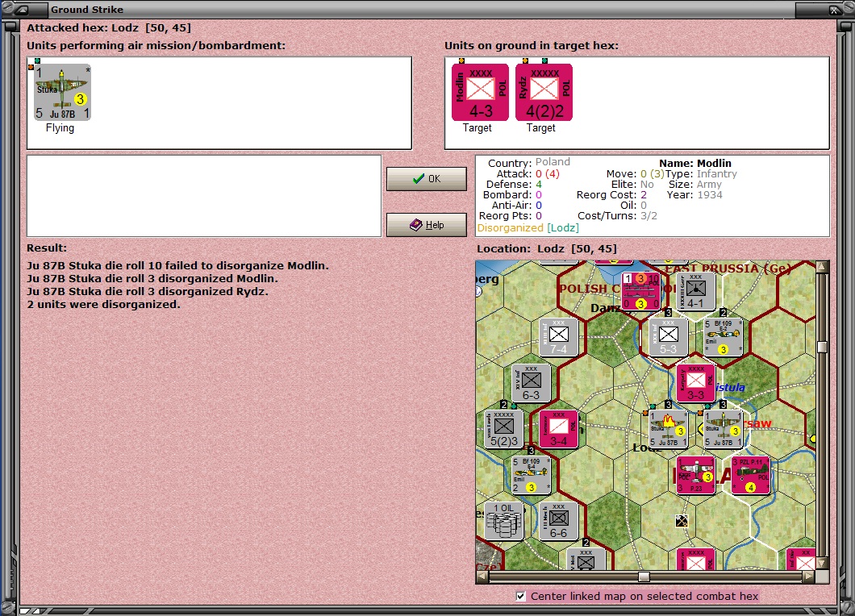Close the Ground Strike window
The width and height of the screenshot is (855, 616).
(833, 9)
